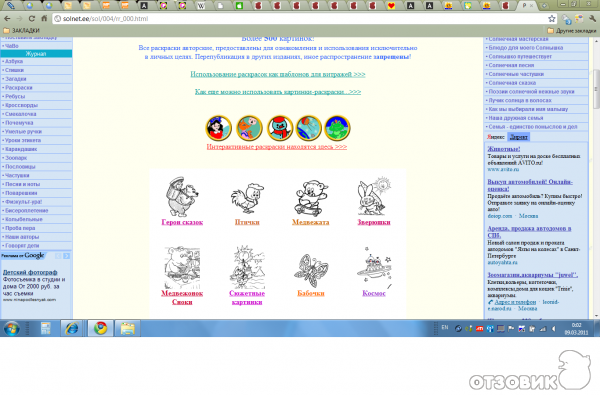Image resolution: width=600 pixels, height=395 pixels.
Task: Select the Журнал sidebar menu item
Action: (36, 54)
